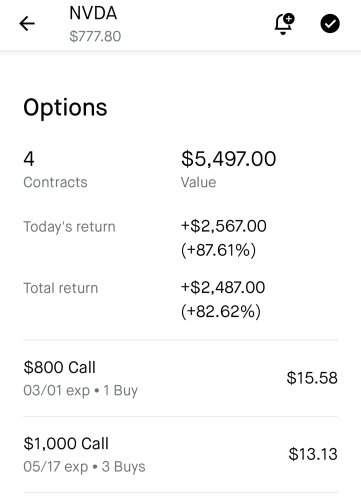The image size is (361, 502).
Task: Select Total return label
Action: (61, 288)
